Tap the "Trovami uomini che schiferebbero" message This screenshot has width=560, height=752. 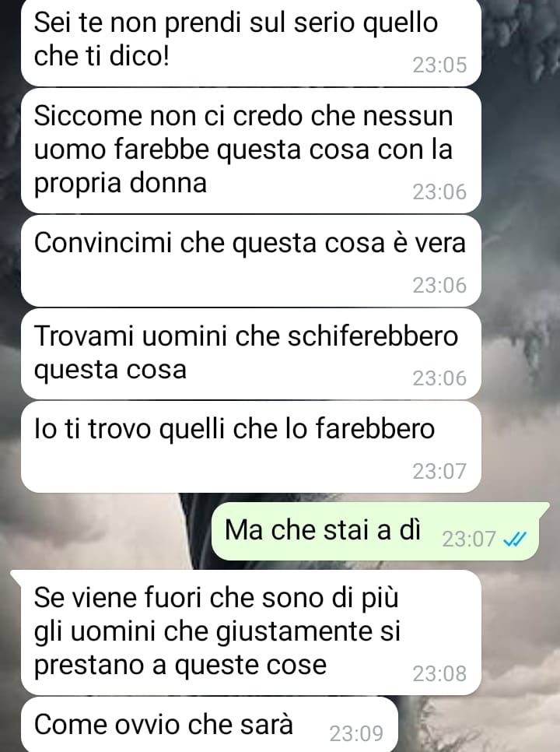click(x=251, y=354)
